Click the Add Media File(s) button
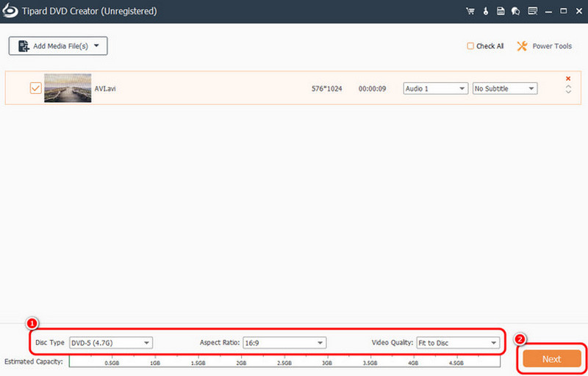588x376 pixels. 58,46
